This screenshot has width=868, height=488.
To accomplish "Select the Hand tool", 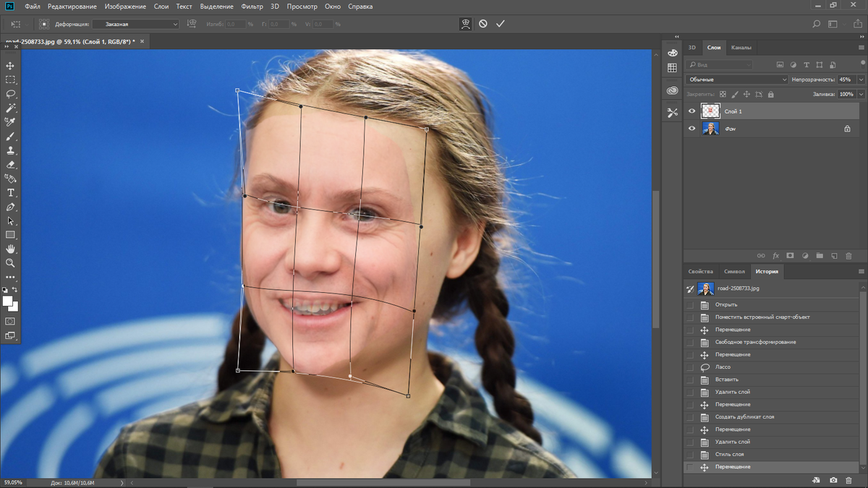I will click(10, 249).
